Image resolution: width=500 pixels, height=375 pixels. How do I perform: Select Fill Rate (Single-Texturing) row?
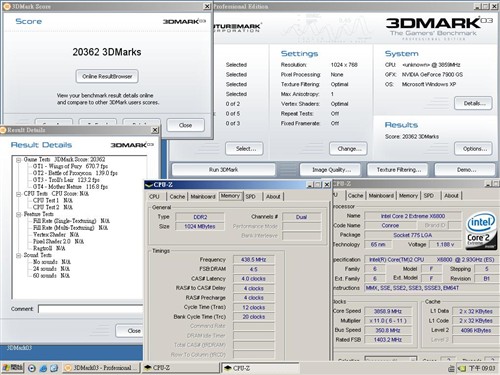click(x=71, y=221)
